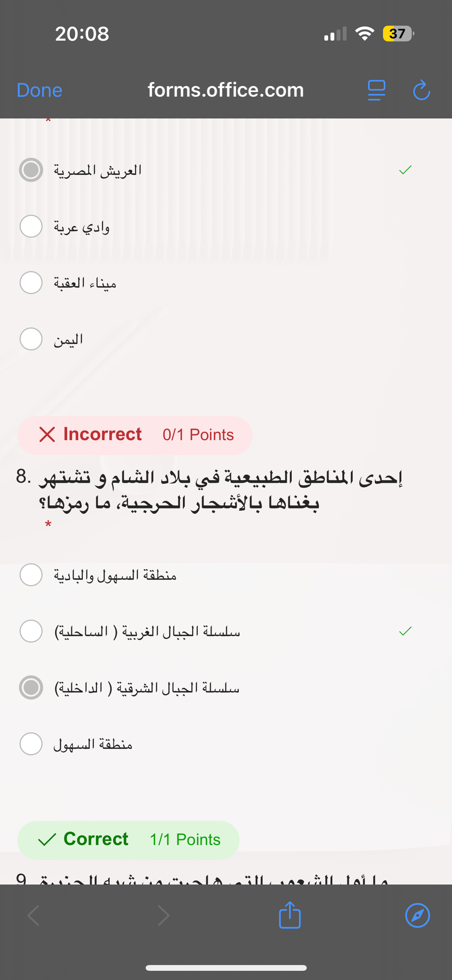Select سلسلة الجبال الشرقية (الداخلية) option

pyautogui.click(x=31, y=687)
